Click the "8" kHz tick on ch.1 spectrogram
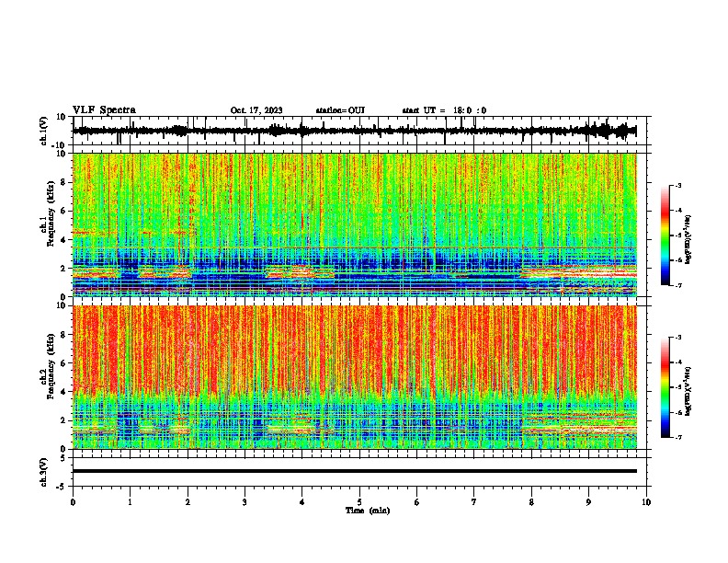The width and height of the screenshot is (728, 563). coord(64,182)
